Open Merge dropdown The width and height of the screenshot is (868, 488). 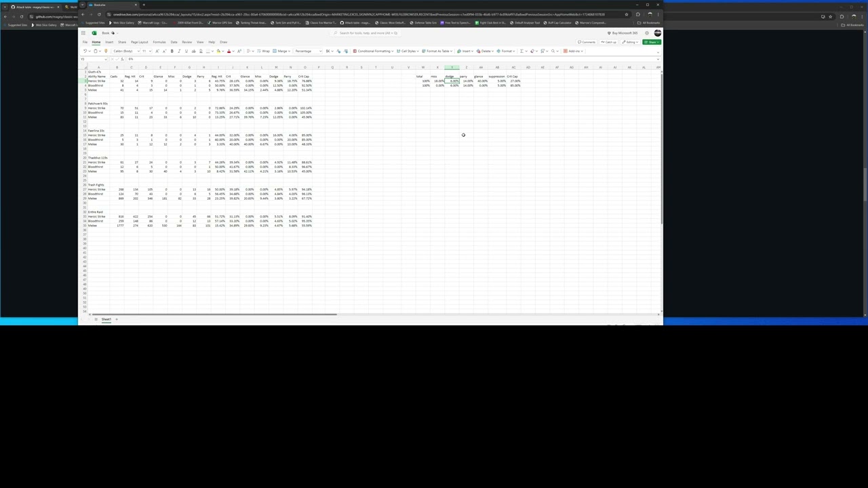coord(281,51)
